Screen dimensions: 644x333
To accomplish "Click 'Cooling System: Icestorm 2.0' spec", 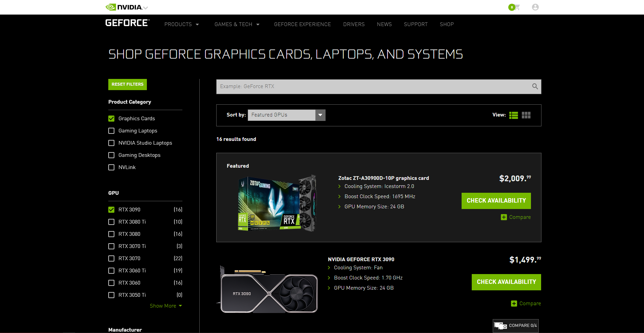I will click(x=379, y=186).
